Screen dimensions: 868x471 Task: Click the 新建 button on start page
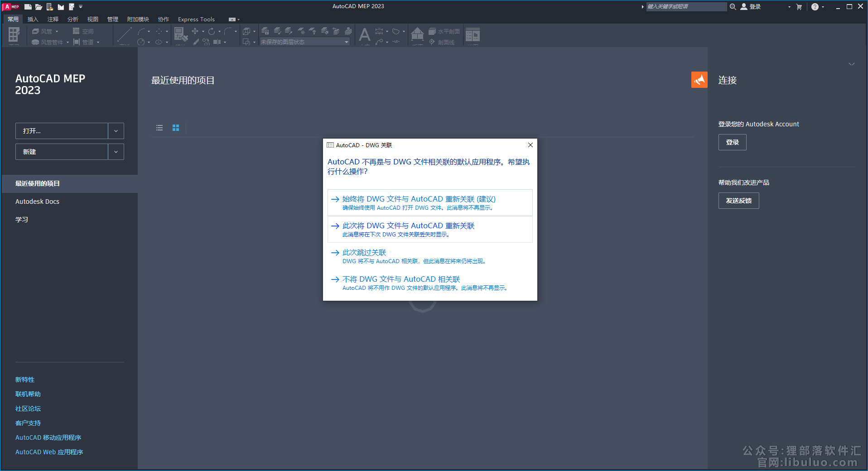tap(62, 152)
